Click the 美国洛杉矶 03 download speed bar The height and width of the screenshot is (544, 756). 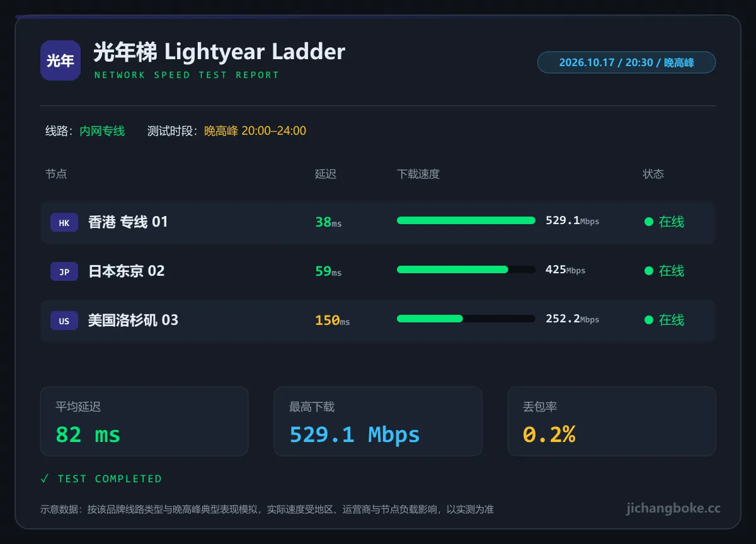coord(466,319)
